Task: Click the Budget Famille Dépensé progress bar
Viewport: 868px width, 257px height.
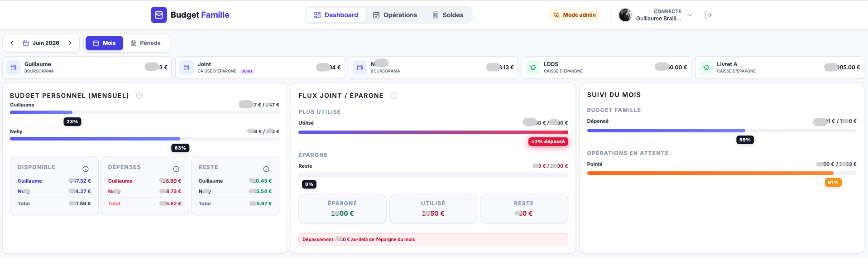Action: pyautogui.click(x=722, y=131)
